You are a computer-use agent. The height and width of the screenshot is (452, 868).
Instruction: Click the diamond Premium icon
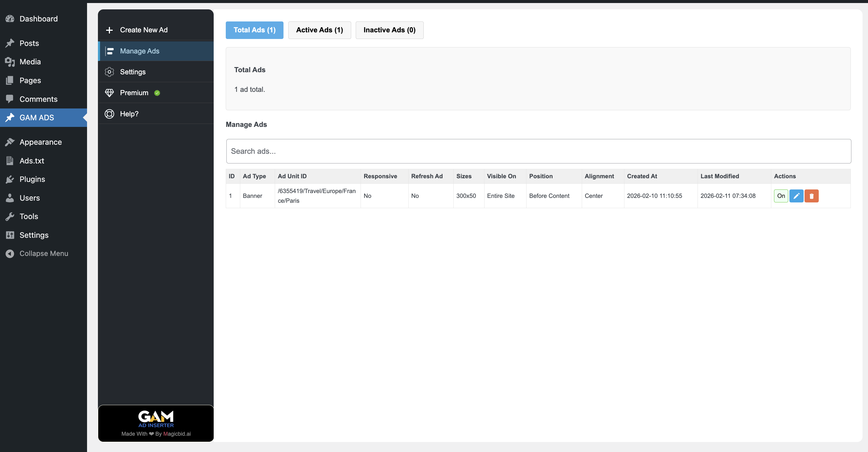pos(109,93)
